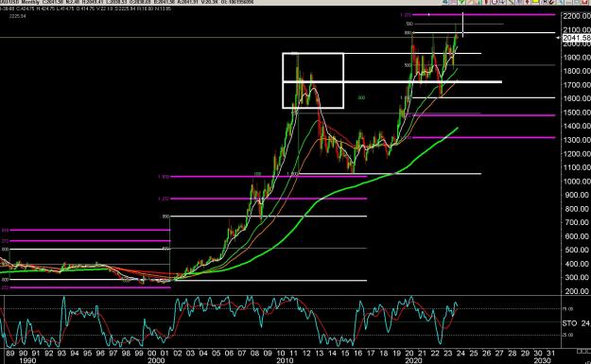Click the year 89 label on time axis
Image resolution: width=591 pixels, height=364 pixels.
point(10,354)
